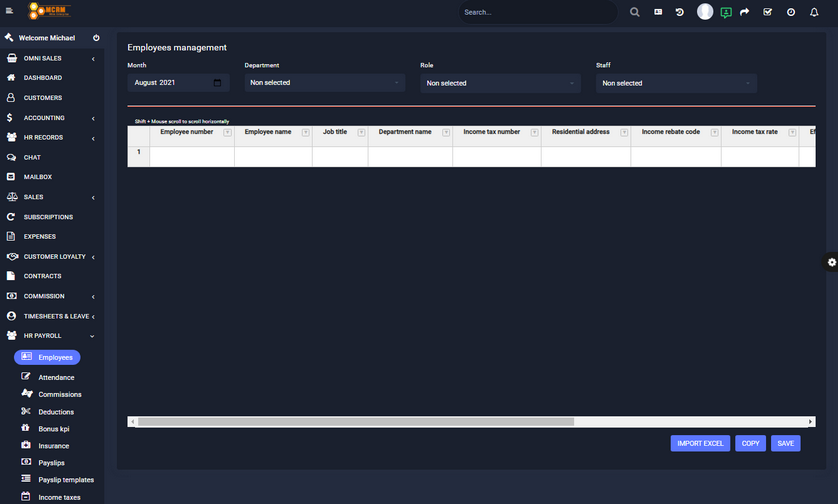The image size is (838, 504).
Task: Open the to-do checklist icon in header
Action: coord(767,12)
